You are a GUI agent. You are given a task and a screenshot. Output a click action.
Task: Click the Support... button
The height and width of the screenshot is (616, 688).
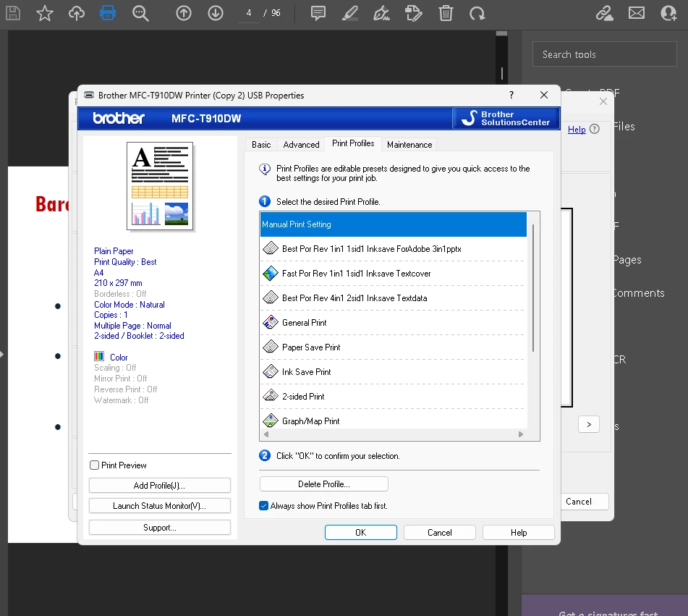[x=160, y=527]
